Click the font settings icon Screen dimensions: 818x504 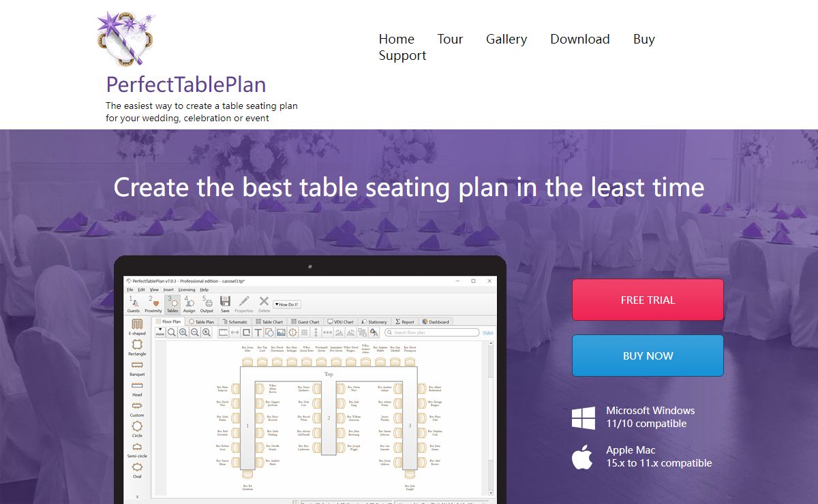click(x=374, y=332)
